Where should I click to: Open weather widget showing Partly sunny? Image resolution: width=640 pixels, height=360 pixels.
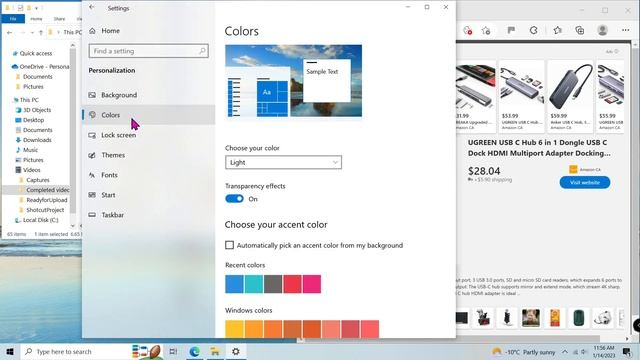(524, 352)
